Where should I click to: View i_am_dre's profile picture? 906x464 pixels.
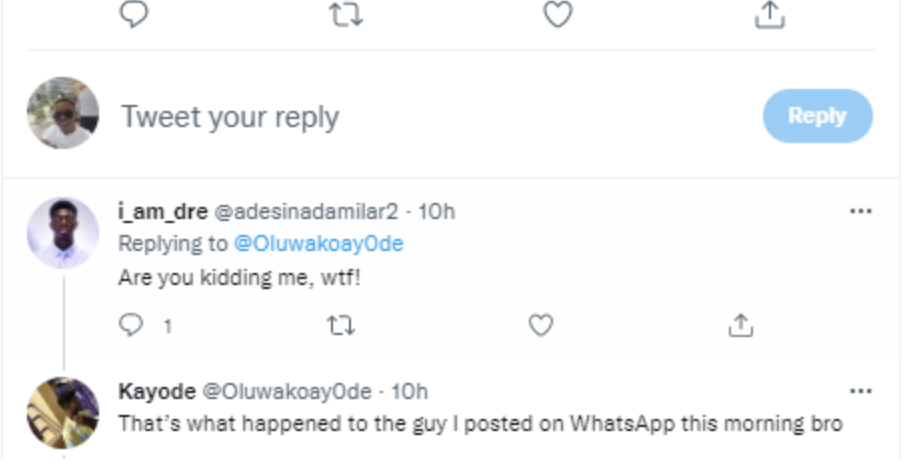(x=62, y=232)
